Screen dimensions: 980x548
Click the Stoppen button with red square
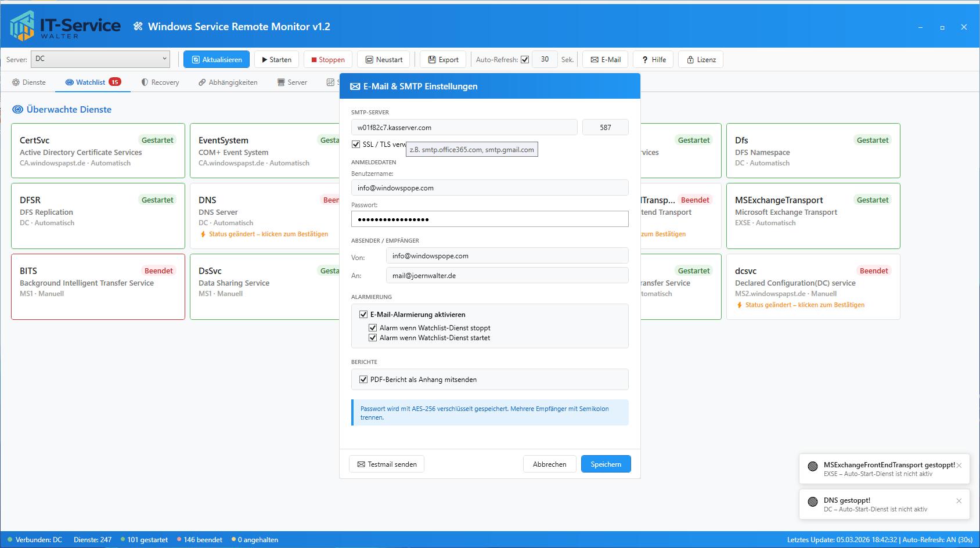pyautogui.click(x=328, y=60)
